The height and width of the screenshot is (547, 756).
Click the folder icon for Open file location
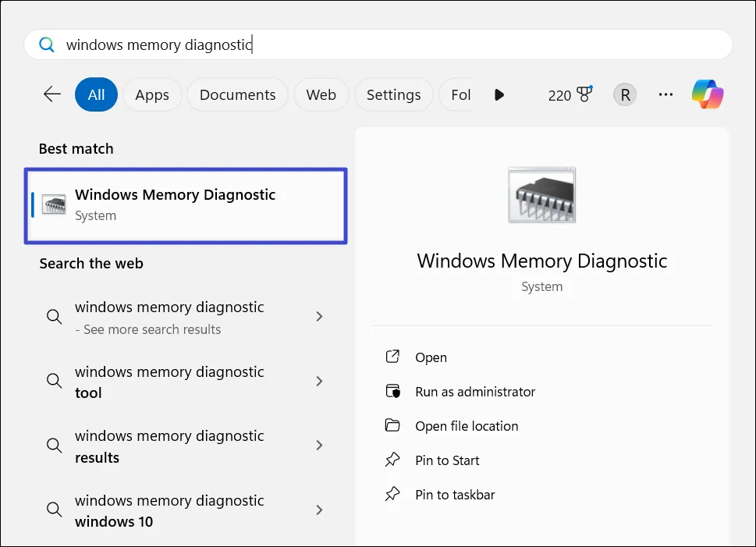[393, 426]
